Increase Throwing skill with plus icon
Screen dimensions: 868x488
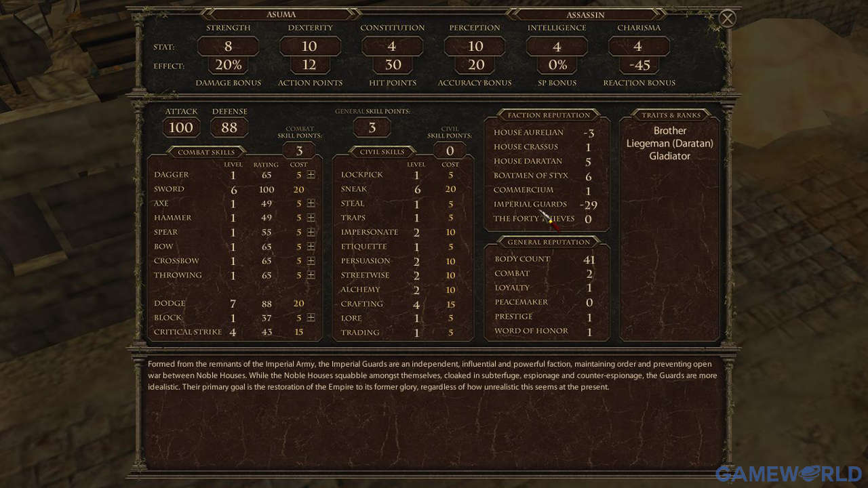click(311, 275)
